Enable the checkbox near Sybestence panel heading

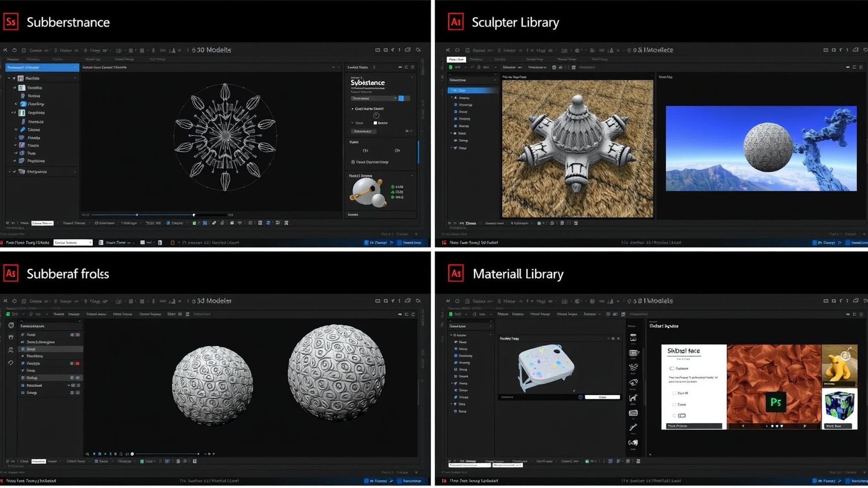pos(376,123)
